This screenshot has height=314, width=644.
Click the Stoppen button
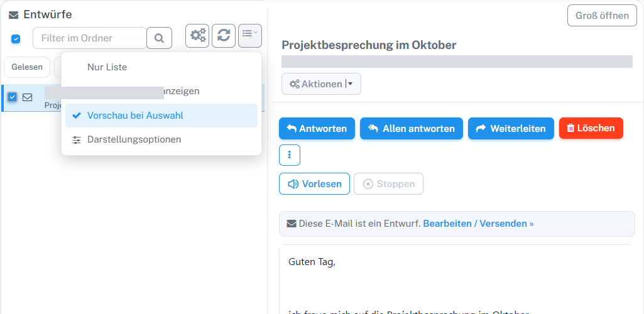tap(388, 184)
